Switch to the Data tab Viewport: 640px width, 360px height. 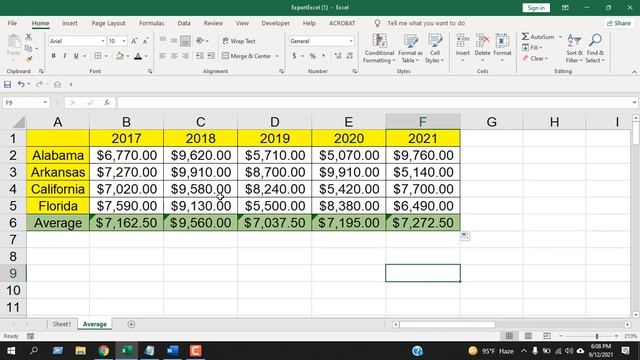[x=184, y=23]
